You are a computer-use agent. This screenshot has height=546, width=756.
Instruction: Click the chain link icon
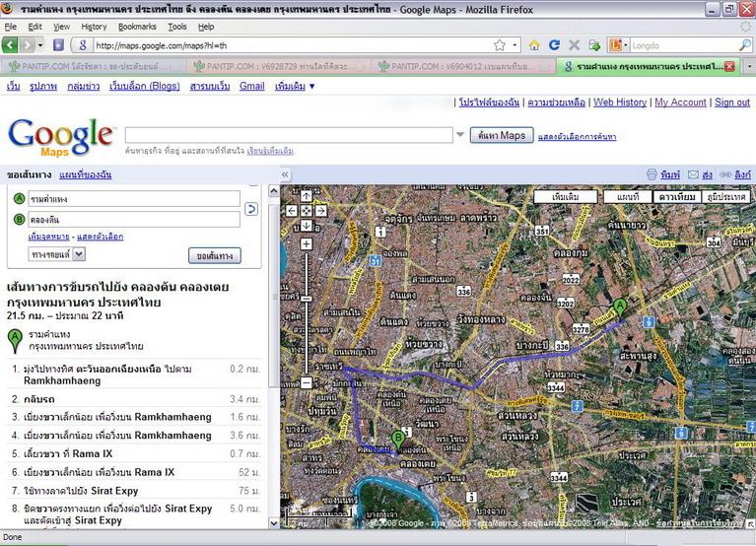coord(725,174)
